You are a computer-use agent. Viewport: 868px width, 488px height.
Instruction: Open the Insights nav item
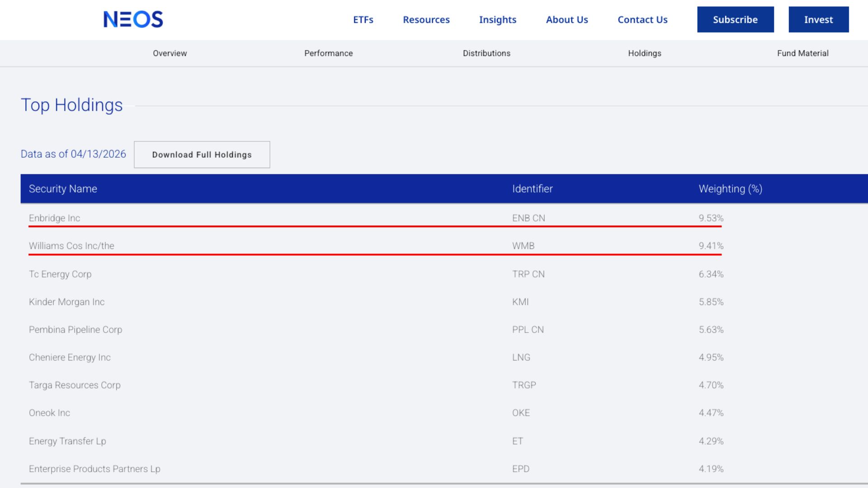[497, 19]
